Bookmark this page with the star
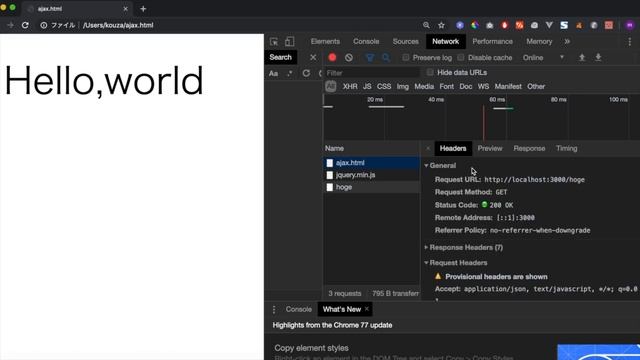This screenshot has width=640, height=360. coord(441,25)
